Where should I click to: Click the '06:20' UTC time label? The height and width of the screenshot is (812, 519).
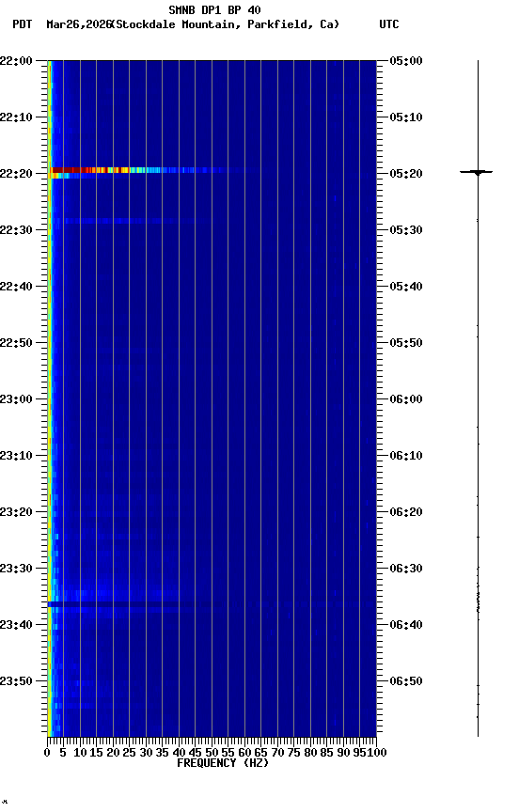coord(406,512)
